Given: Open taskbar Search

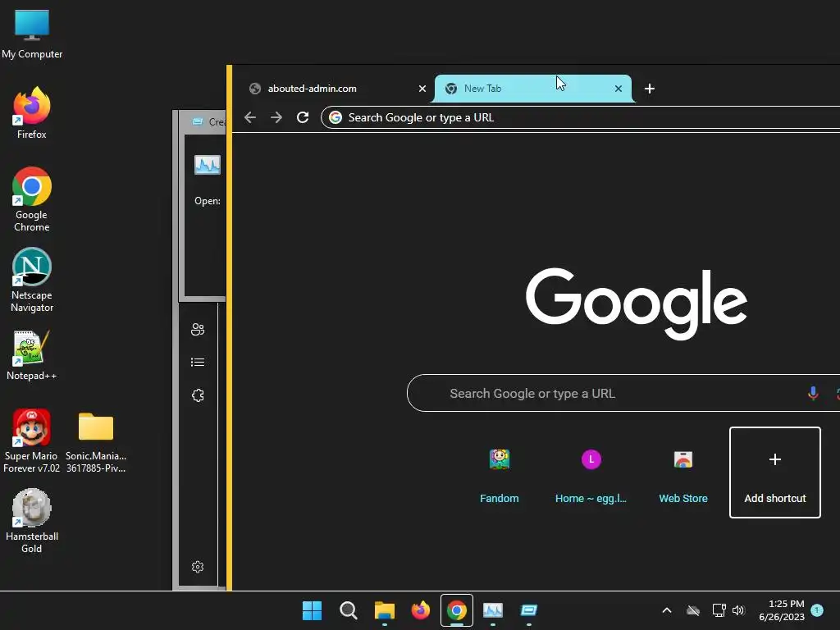Looking at the screenshot, I should point(348,610).
